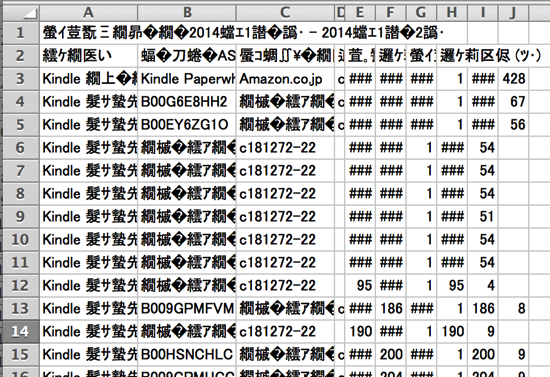Viewport: 550px width, 377px height.
Task: Click value 190 in column H
Action: click(452, 331)
